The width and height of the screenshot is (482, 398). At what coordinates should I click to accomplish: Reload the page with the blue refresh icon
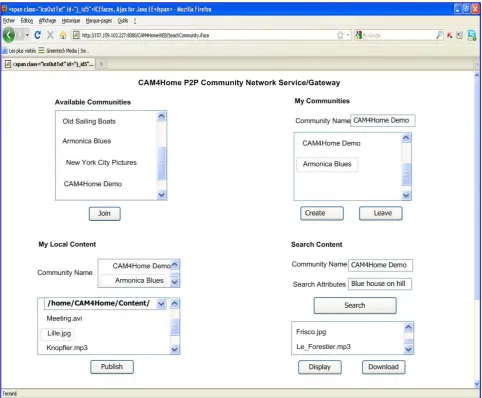point(38,35)
